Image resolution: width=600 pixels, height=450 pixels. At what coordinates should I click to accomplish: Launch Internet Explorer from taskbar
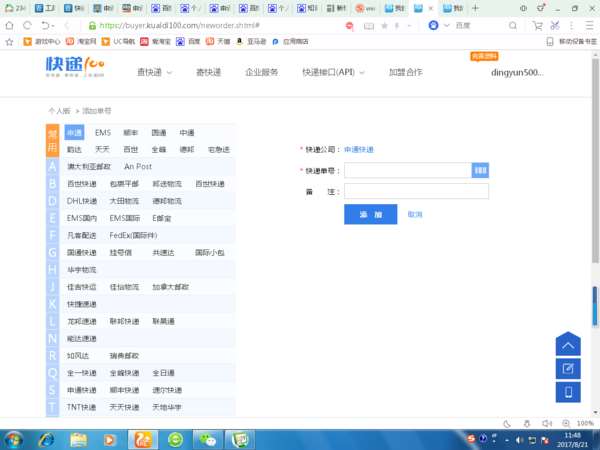pyautogui.click(x=46, y=440)
